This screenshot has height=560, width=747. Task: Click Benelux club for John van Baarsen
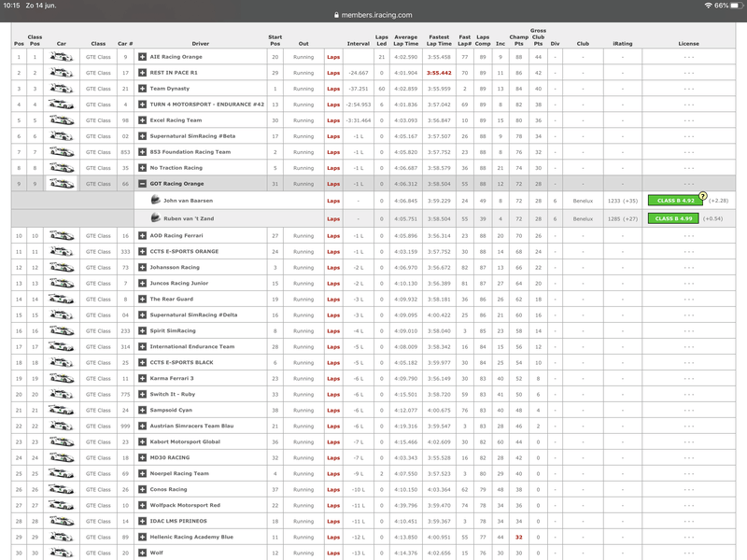tap(583, 201)
